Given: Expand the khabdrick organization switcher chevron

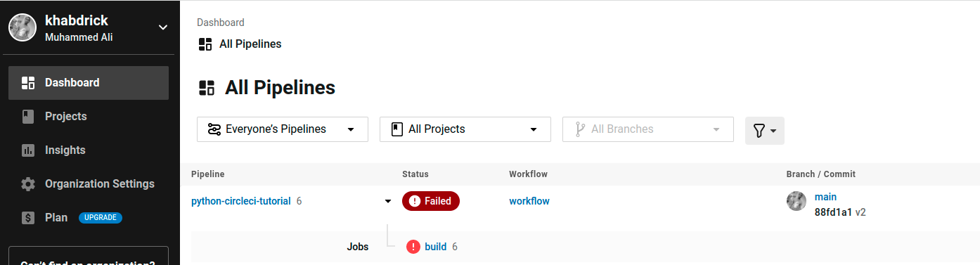Looking at the screenshot, I should click(x=163, y=27).
